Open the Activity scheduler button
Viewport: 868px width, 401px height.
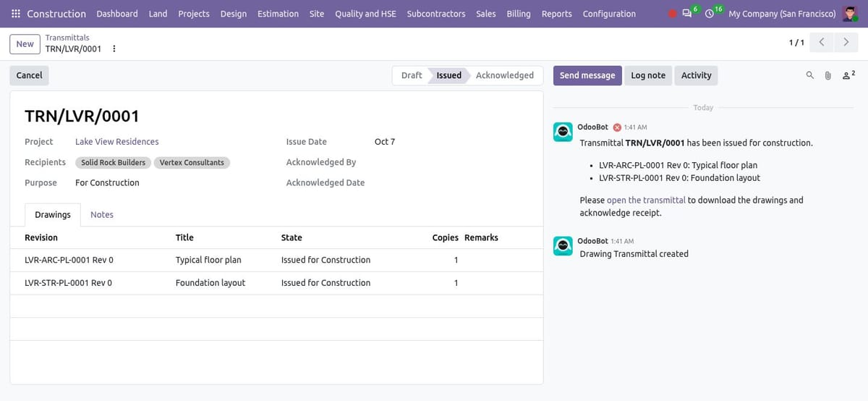pyautogui.click(x=696, y=75)
